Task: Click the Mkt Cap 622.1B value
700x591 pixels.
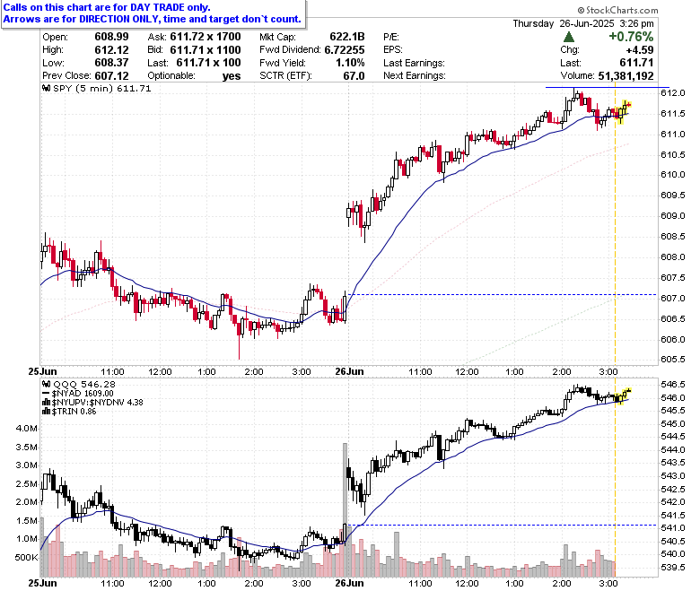Action: [347, 37]
